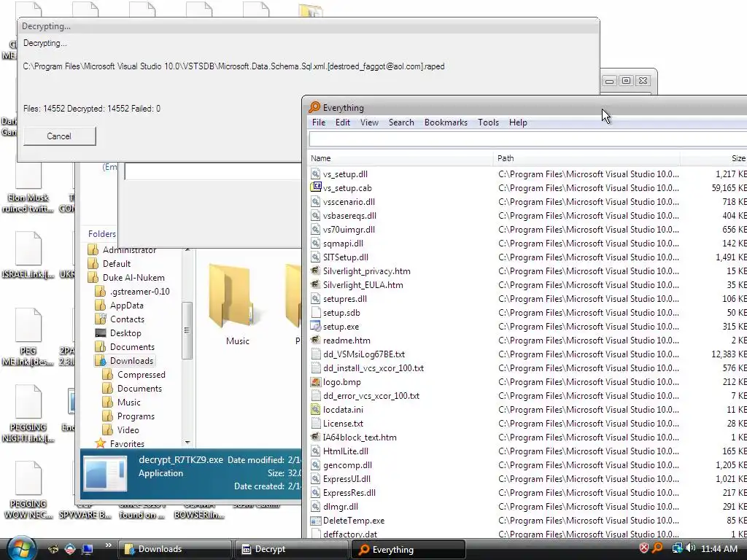Open the Elon Musk ruined twitt desktop file
Image resolution: width=747 pixels, height=560 pixels.
28,188
